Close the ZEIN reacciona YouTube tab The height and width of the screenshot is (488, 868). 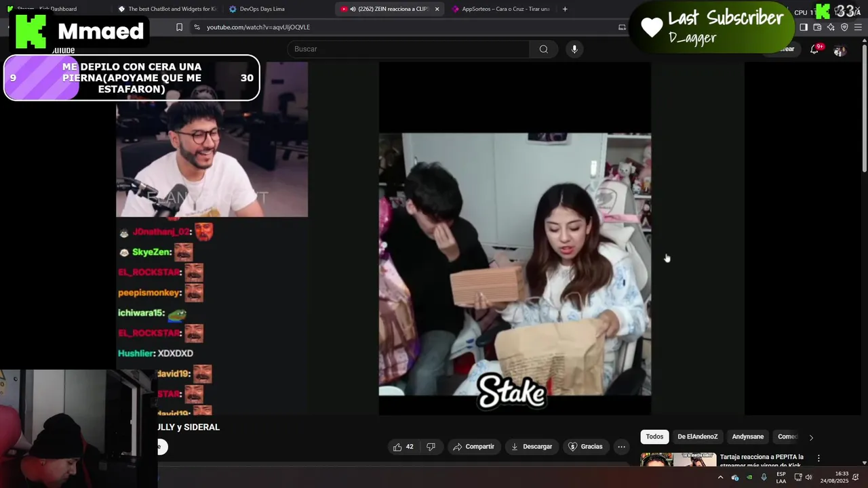pyautogui.click(x=437, y=9)
